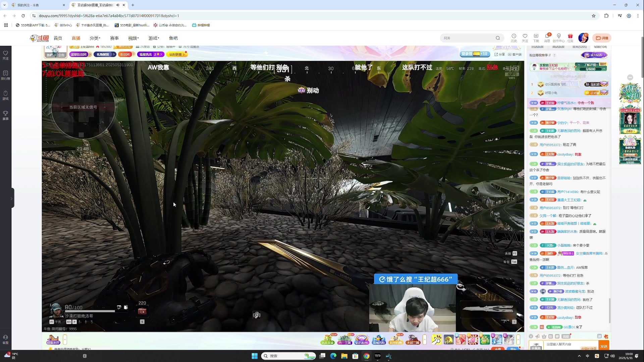
Task: Open the Chrome tab search dropdown
Action: coord(5,5)
